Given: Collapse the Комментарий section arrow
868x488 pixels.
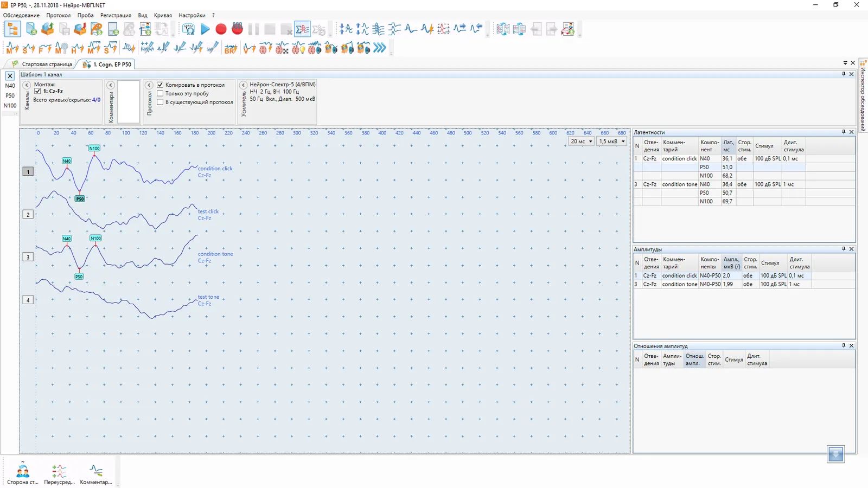Looking at the screenshot, I should pos(111,85).
